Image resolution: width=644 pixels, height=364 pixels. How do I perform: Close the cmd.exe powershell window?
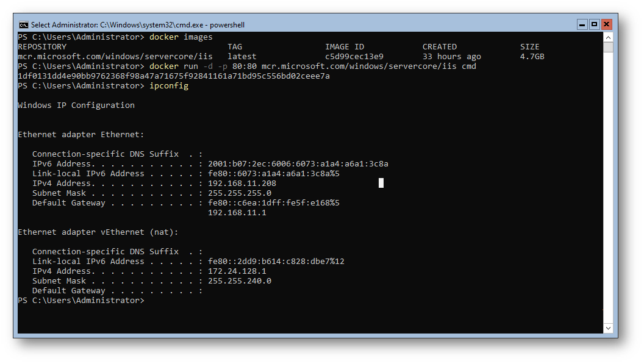[x=606, y=24]
